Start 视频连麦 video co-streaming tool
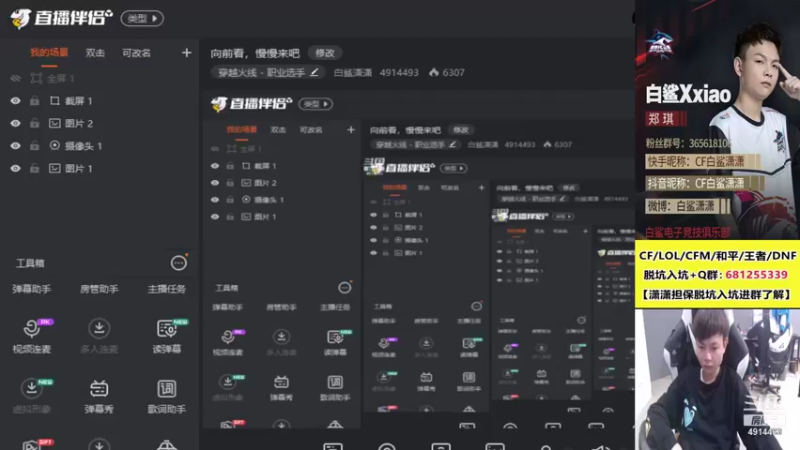This screenshot has height=450, width=800. 32,336
